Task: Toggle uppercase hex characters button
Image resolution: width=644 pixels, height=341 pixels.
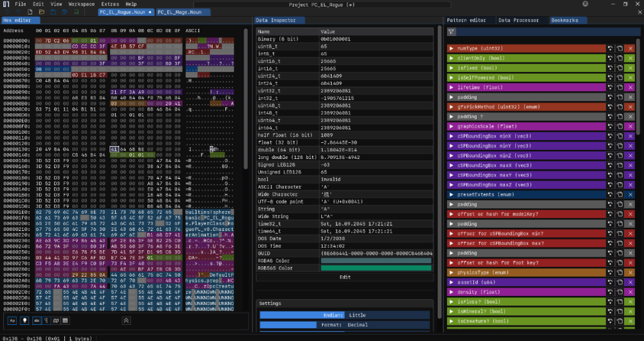Action: (x=12, y=320)
